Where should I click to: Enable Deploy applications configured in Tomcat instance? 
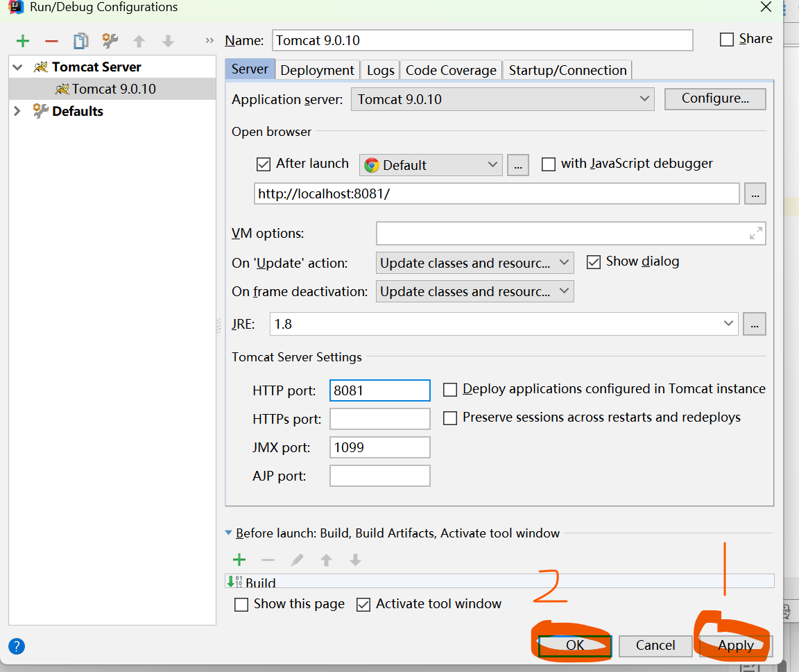pyautogui.click(x=450, y=390)
